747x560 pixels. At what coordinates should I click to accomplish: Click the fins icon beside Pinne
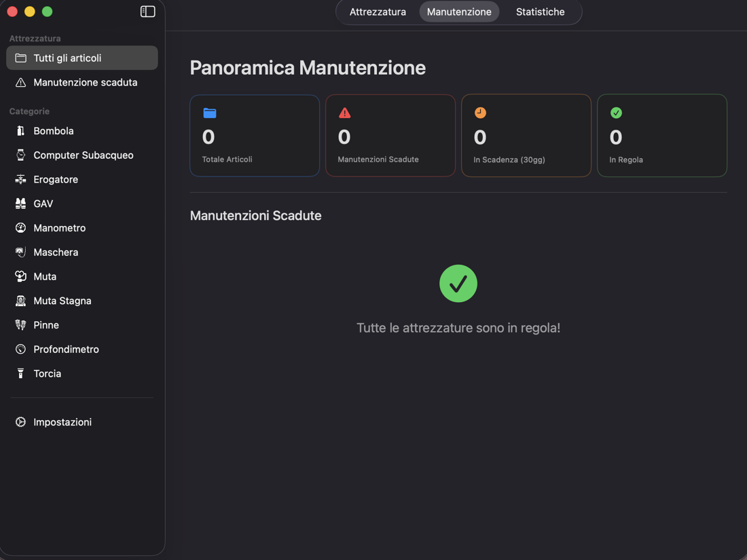pyautogui.click(x=20, y=325)
